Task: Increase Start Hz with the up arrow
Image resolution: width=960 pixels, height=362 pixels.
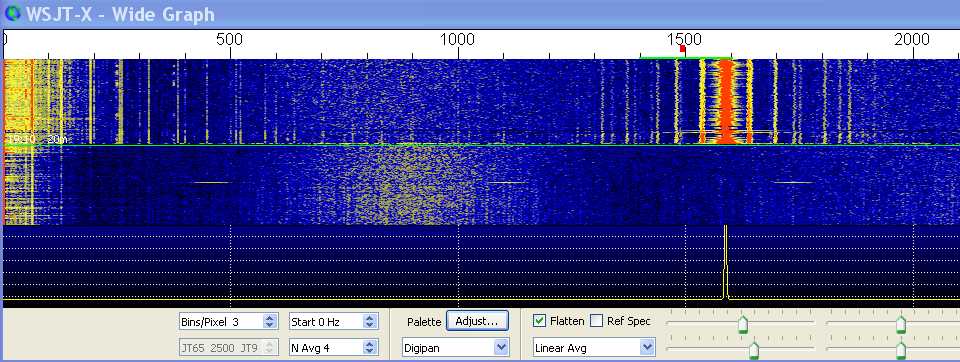Action: (x=369, y=318)
